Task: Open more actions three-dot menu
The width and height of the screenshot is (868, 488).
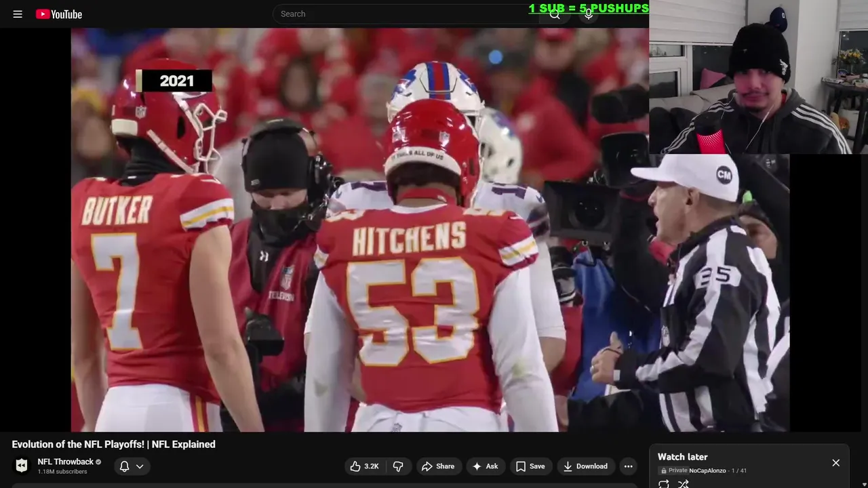Action: [629, 466]
